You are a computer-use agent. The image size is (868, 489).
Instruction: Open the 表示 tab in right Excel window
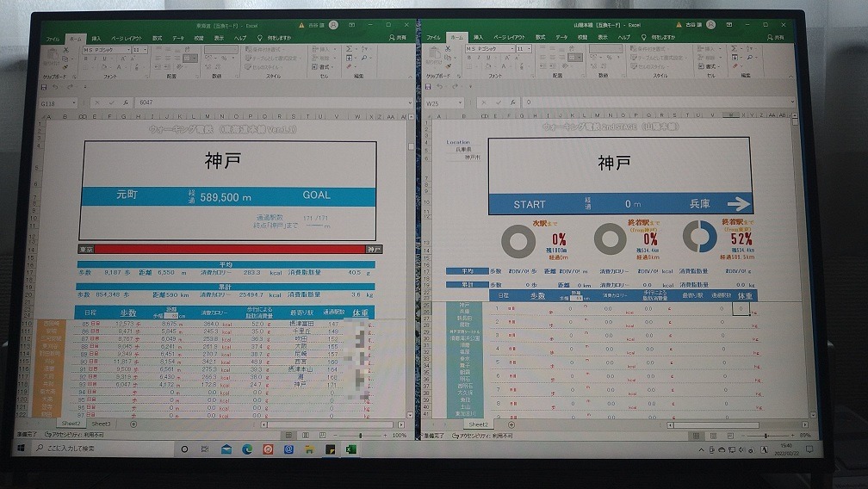603,38
